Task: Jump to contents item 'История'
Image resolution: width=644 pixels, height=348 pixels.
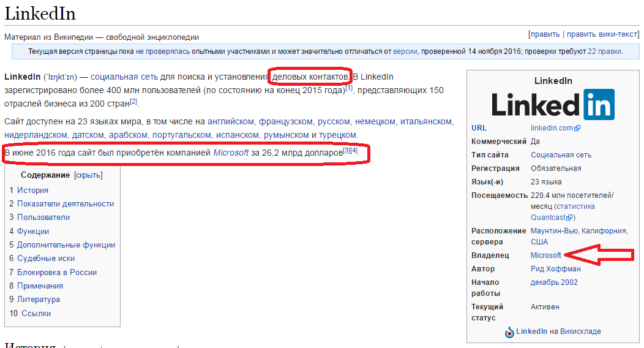Action: click(32, 190)
